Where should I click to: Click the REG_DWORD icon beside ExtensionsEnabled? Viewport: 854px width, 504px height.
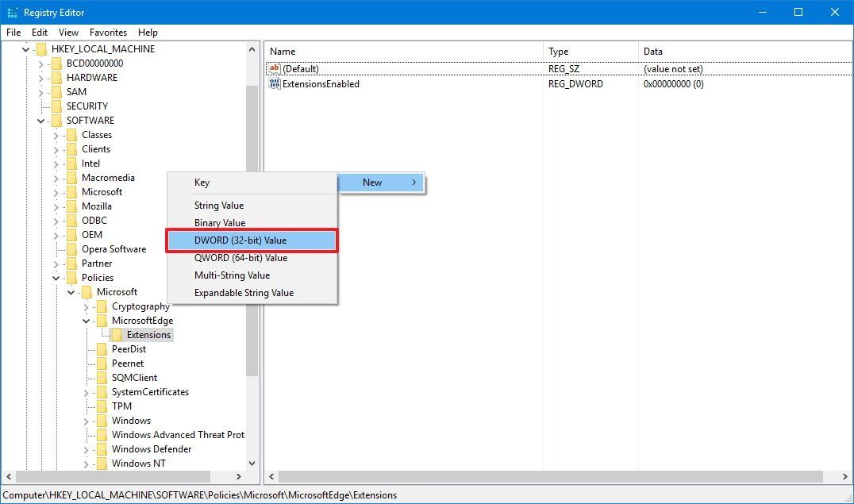[x=273, y=83]
